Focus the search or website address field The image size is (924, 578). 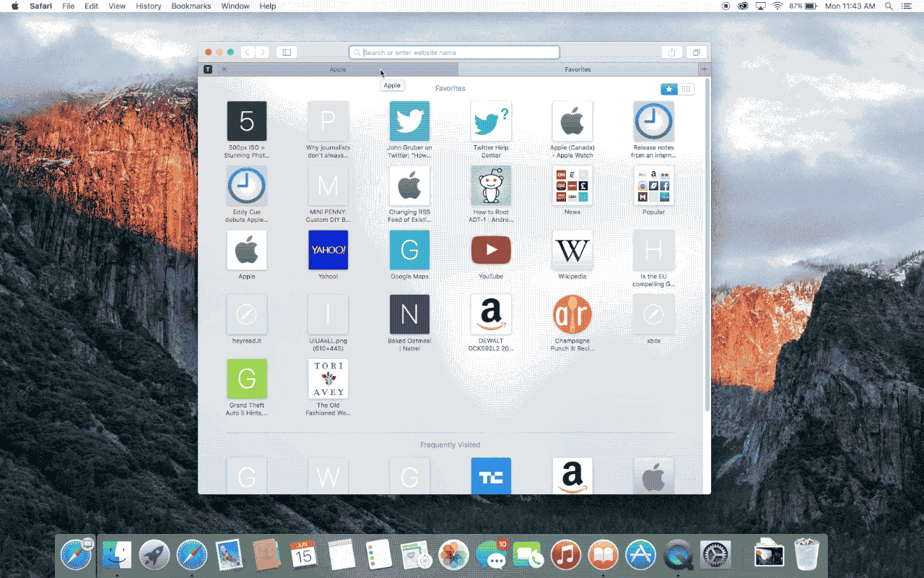(x=454, y=52)
